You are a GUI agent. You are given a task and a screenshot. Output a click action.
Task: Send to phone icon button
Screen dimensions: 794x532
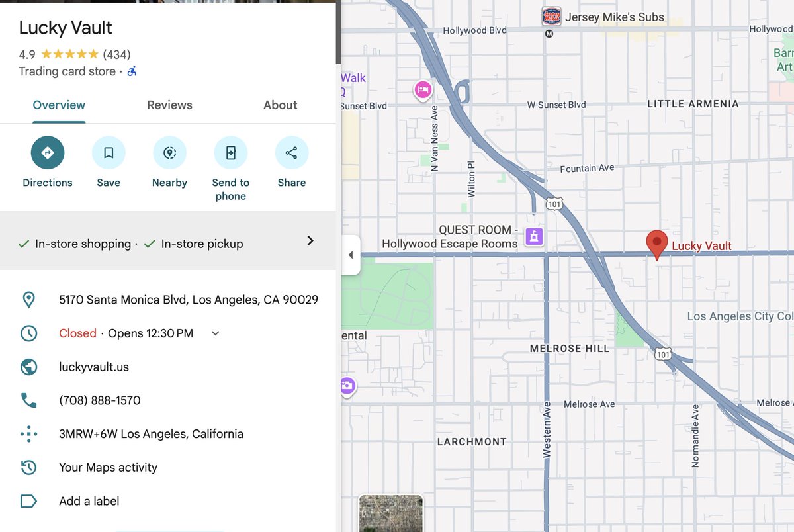pyautogui.click(x=230, y=153)
